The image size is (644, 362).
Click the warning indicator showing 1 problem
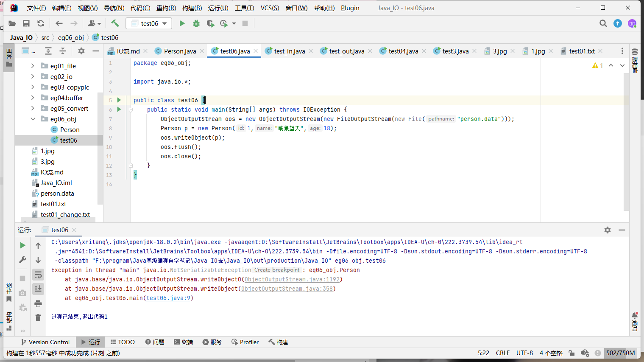(598, 65)
